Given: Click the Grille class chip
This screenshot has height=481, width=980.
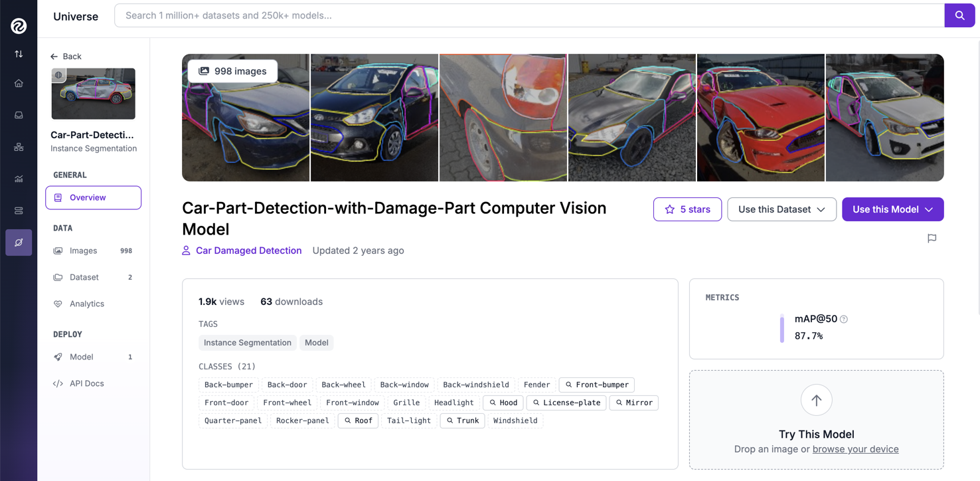Looking at the screenshot, I should [406, 403].
